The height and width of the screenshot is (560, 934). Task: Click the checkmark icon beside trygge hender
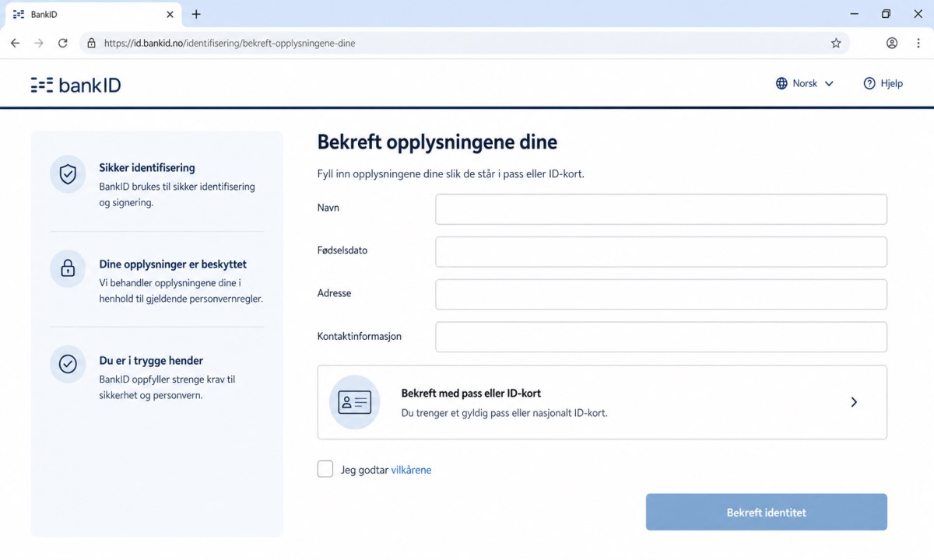(x=68, y=364)
